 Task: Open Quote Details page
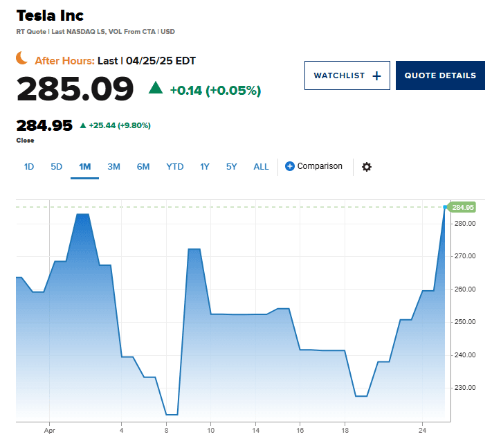click(x=440, y=75)
